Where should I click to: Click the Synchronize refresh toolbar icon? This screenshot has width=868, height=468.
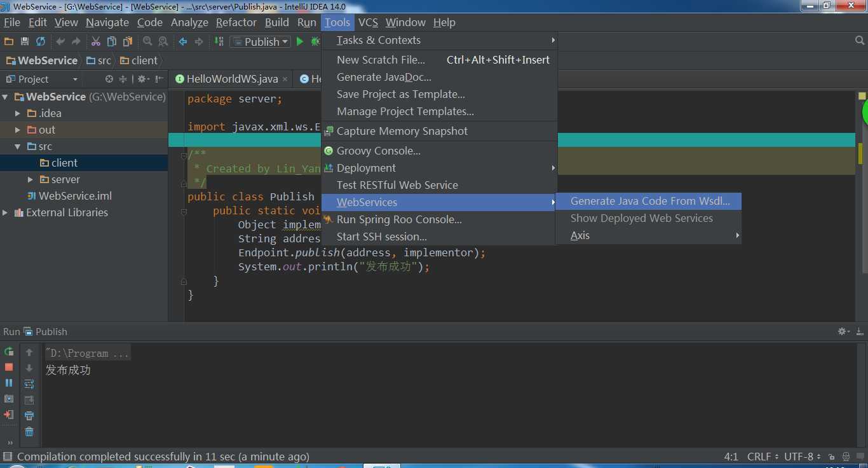point(41,41)
